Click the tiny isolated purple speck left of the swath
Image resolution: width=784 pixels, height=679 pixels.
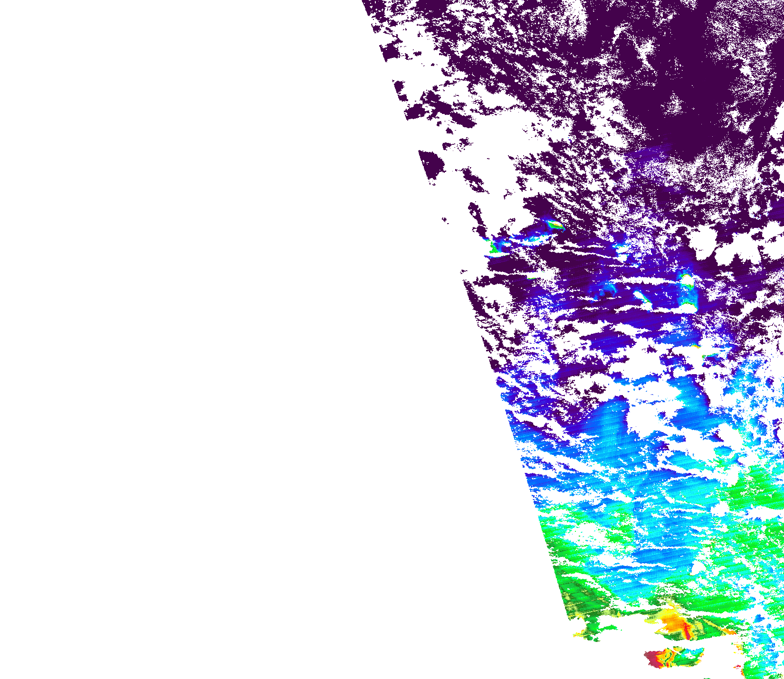click(x=444, y=220)
